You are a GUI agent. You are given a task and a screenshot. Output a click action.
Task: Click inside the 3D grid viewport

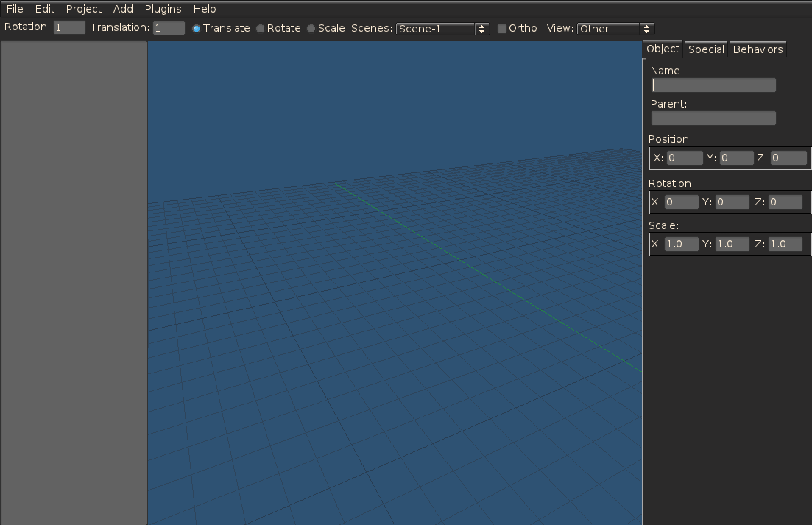pyautogui.click(x=395, y=283)
